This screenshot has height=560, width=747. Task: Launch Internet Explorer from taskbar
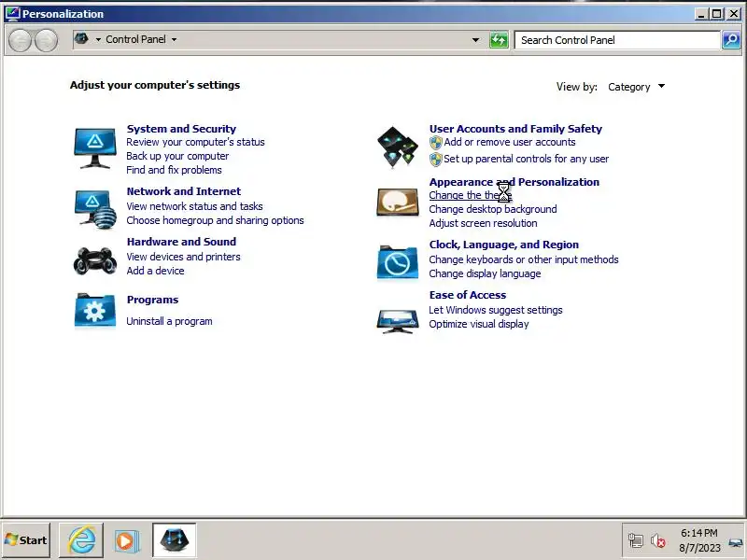81,540
